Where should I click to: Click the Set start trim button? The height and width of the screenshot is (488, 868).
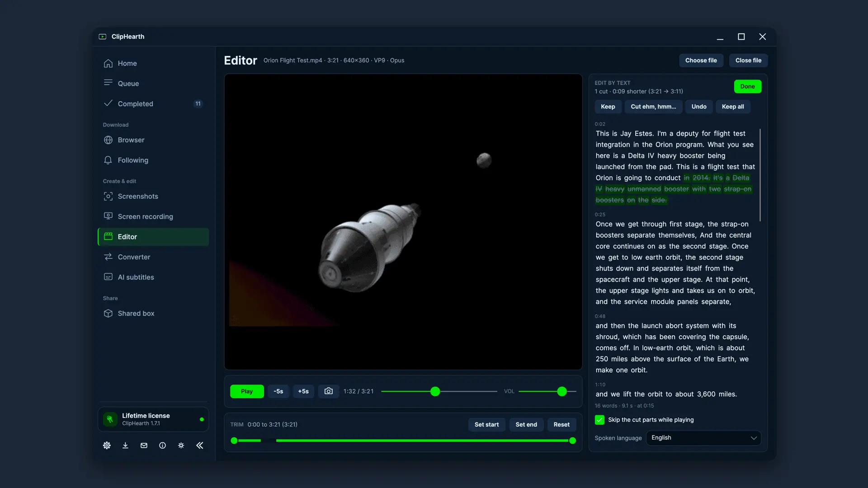tap(486, 425)
